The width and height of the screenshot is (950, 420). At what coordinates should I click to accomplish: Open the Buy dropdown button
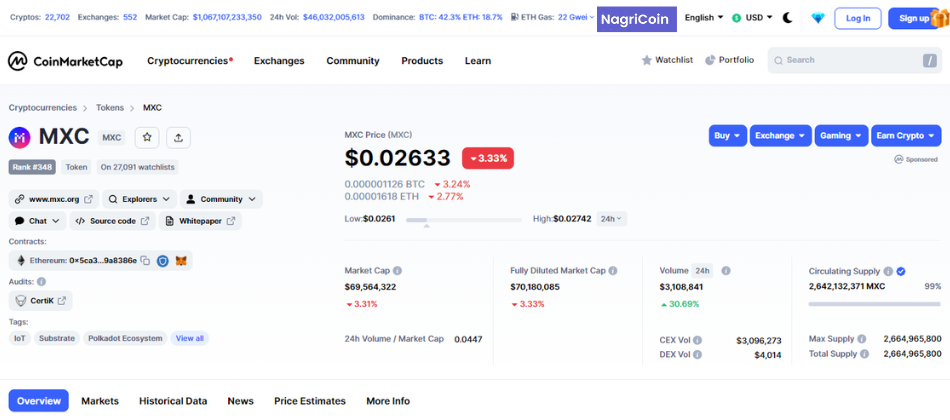(728, 136)
